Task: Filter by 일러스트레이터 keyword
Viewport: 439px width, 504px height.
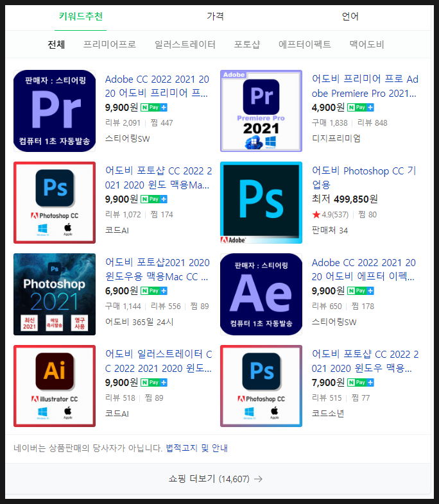Action: pos(185,44)
